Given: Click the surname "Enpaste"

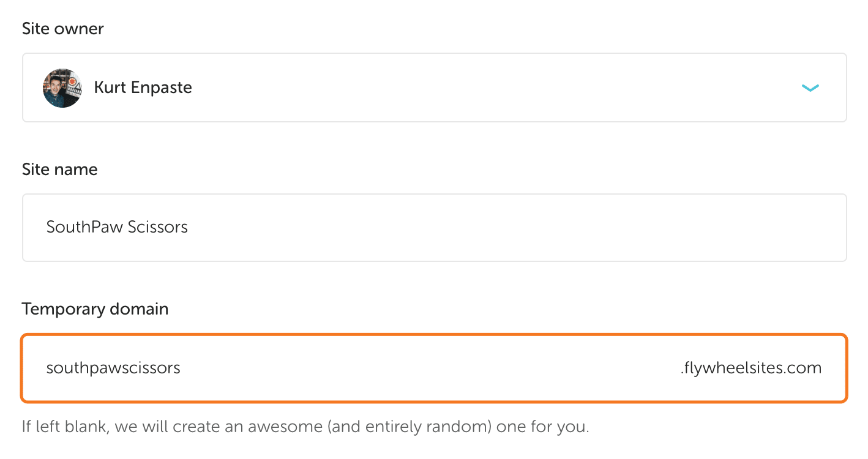Looking at the screenshot, I should coord(161,88).
